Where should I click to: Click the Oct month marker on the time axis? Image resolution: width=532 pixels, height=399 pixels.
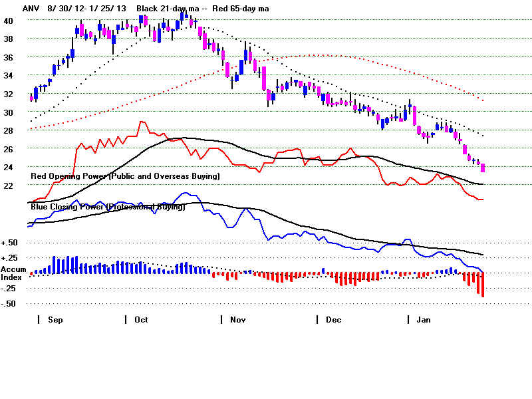coord(141,319)
